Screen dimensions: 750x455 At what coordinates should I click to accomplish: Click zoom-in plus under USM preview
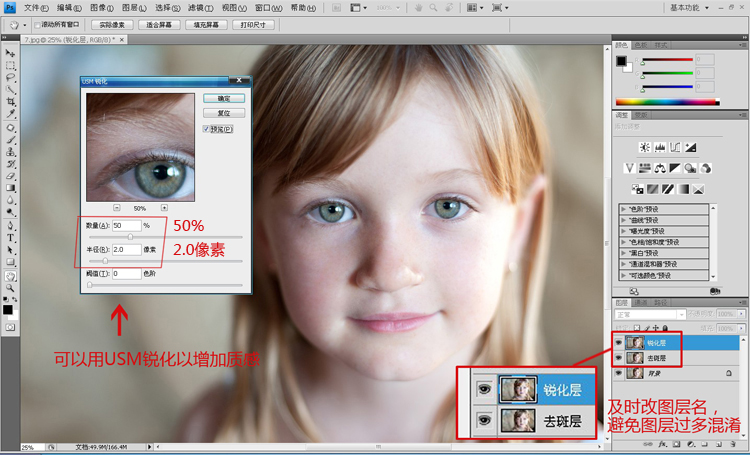[x=164, y=208]
